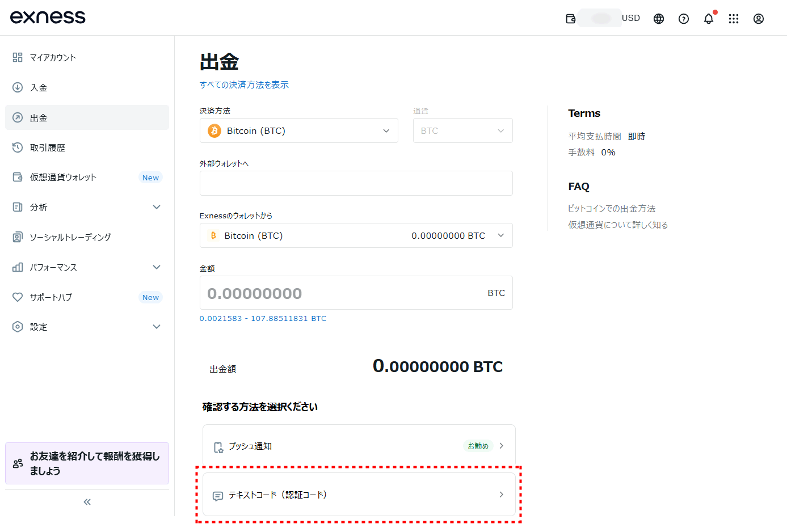
Task: Open wallet balance icon in header
Action: (571, 19)
